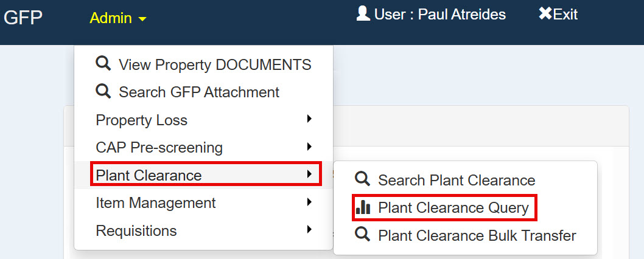Expand the Requisitions submenu arrow
The image size is (644, 259).
point(309,230)
